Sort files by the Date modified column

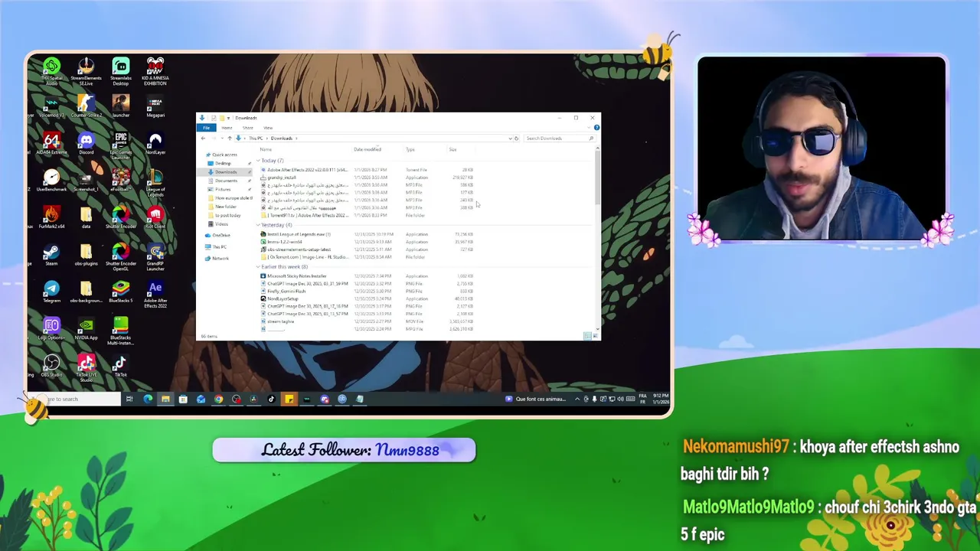[367, 149]
